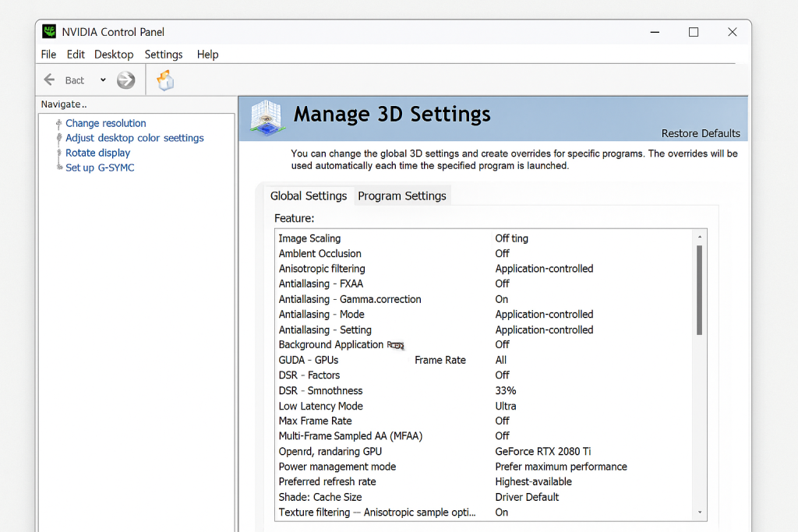Image resolution: width=798 pixels, height=532 pixels.
Task: Click the Ultra value for Low Latency Mode
Action: 505,406
